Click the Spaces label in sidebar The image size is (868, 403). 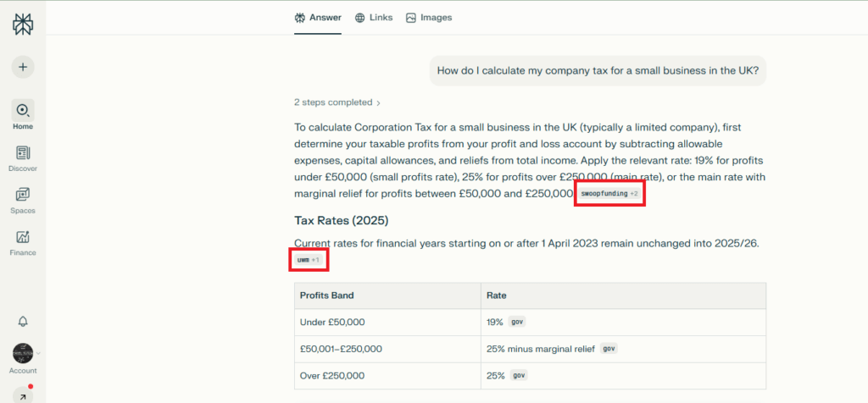(x=23, y=211)
